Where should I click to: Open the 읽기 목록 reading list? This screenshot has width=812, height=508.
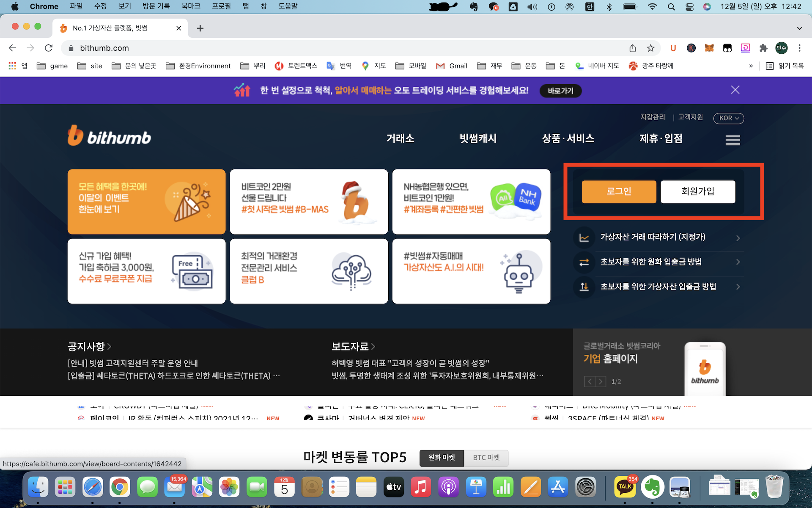(785, 66)
